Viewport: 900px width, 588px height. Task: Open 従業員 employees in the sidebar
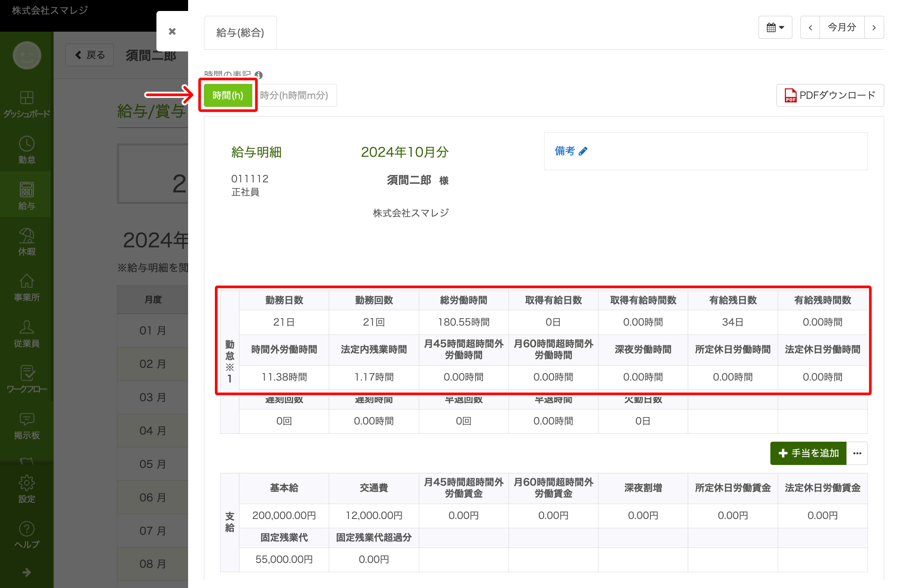(27, 334)
